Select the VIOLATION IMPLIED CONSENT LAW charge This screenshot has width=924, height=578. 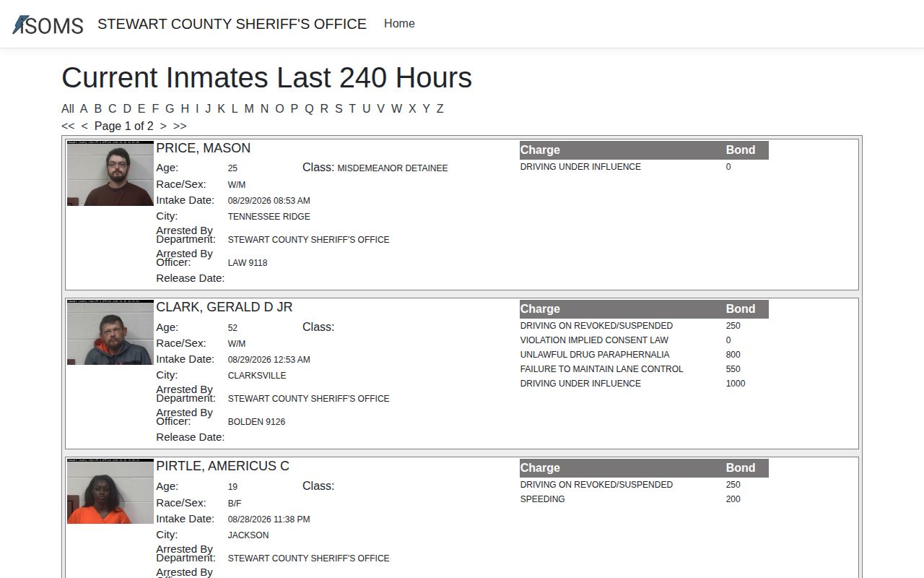[x=594, y=340]
